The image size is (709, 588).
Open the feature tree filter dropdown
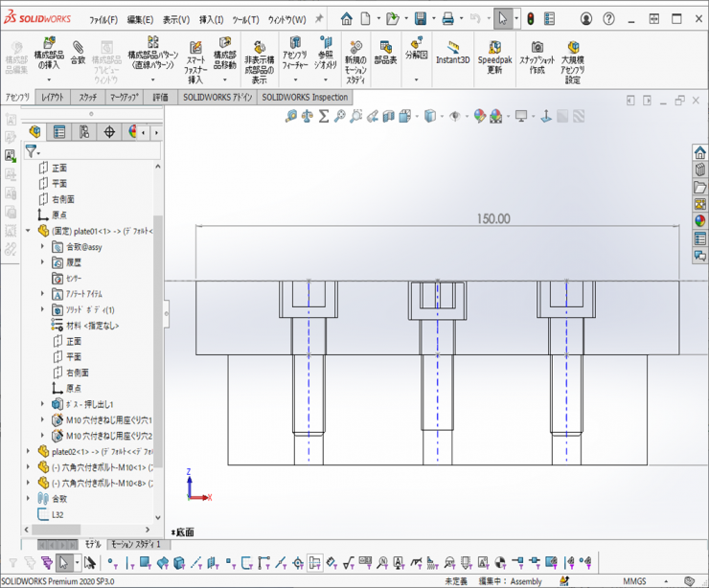click(x=34, y=151)
